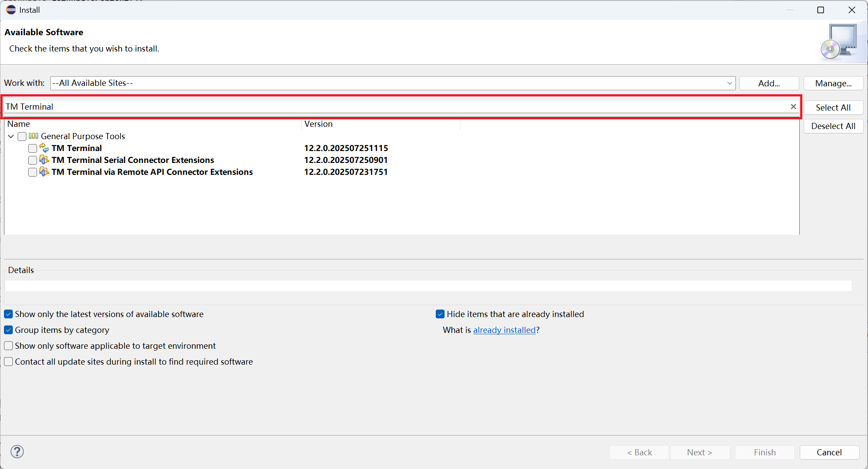The height and width of the screenshot is (469, 868).
Task: Uncheck Show only the latest versions checkbox
Action: [x=8, y=314]
